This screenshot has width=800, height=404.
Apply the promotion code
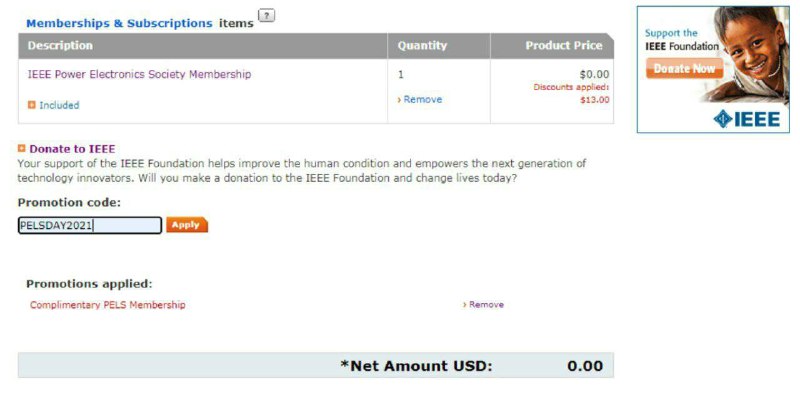coord(187,225)
